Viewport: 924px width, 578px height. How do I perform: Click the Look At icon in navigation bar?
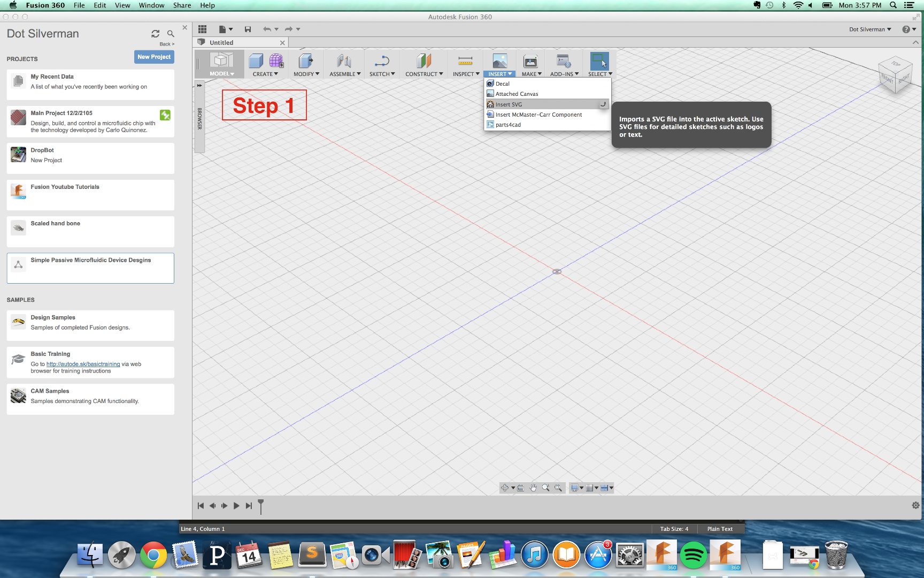520,488
